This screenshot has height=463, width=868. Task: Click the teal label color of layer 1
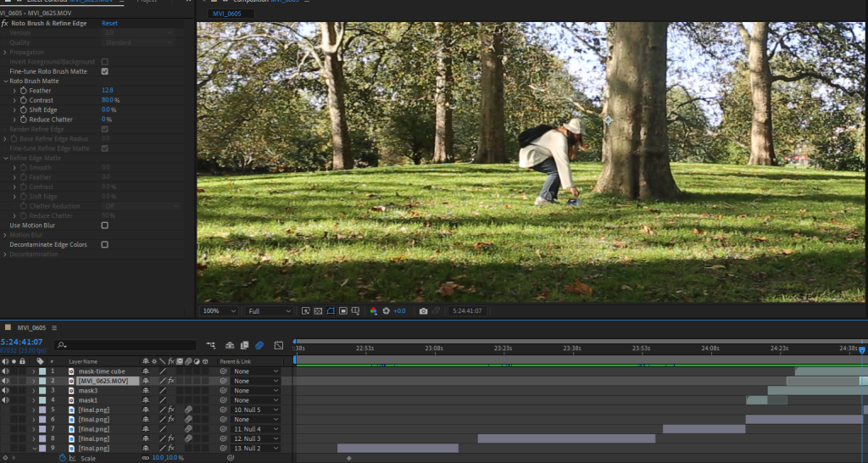(x=42, y=371)
